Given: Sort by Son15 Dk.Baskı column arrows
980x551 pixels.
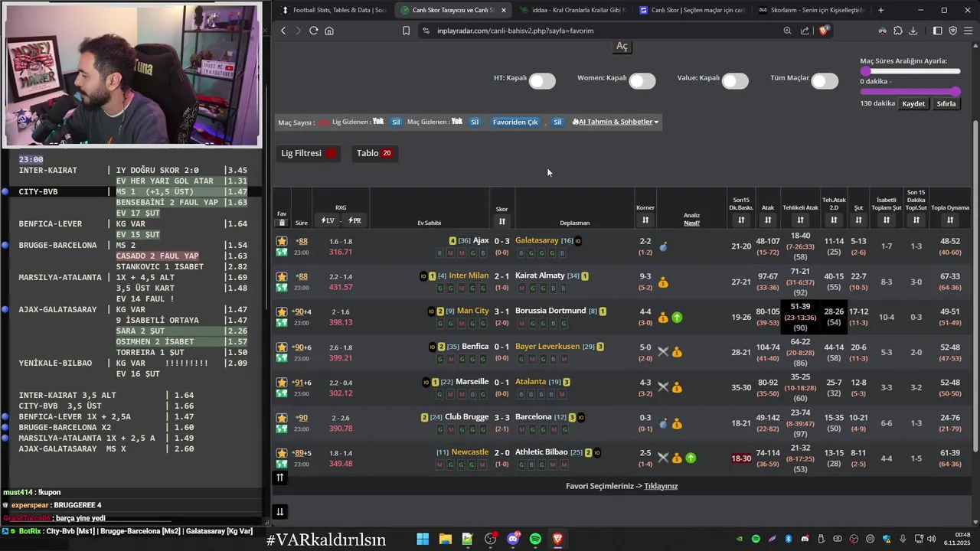Looking at the screenshot, I should (x=741, y=220).
